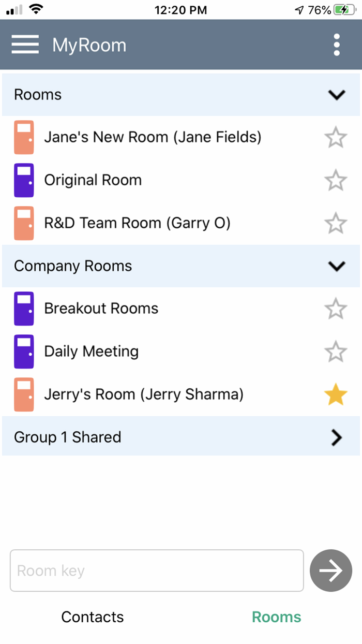
Task: Open the three-dot overflow menu
Action: point(337,45)
